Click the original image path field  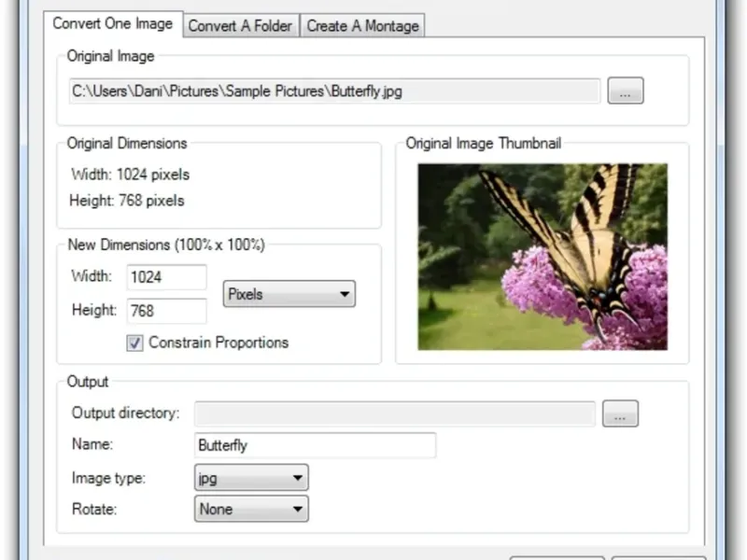(x=334, y=91)
